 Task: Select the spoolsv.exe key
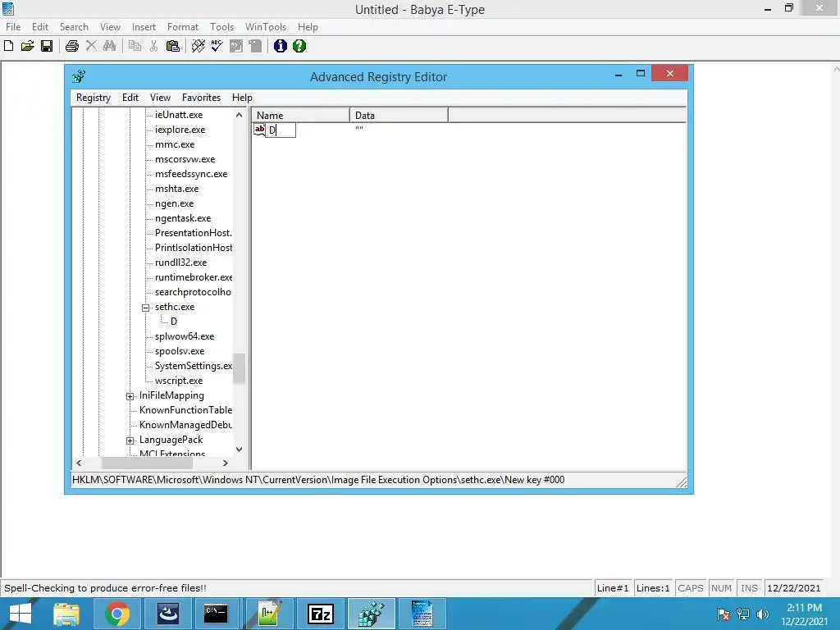tap(180, 351)
